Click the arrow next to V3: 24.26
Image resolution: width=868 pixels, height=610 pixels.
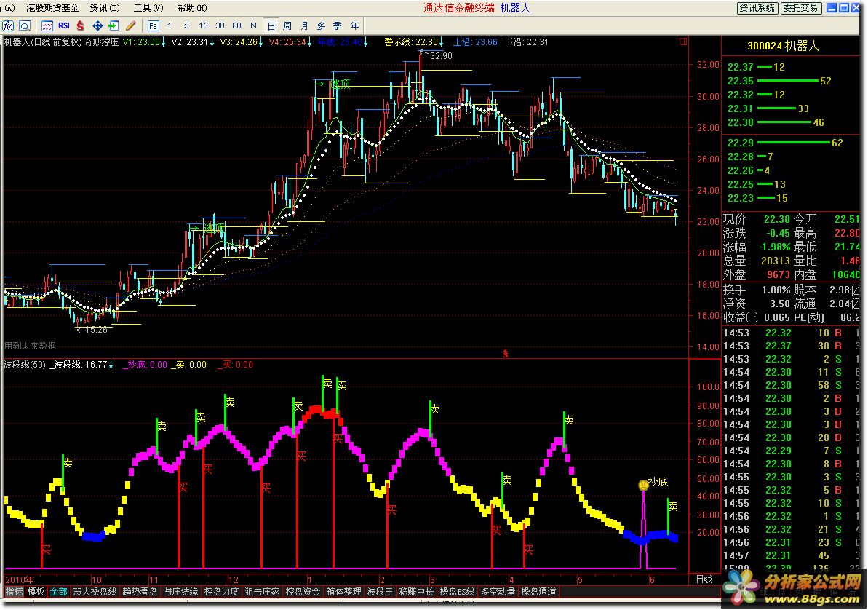click(x=260, y=42)
